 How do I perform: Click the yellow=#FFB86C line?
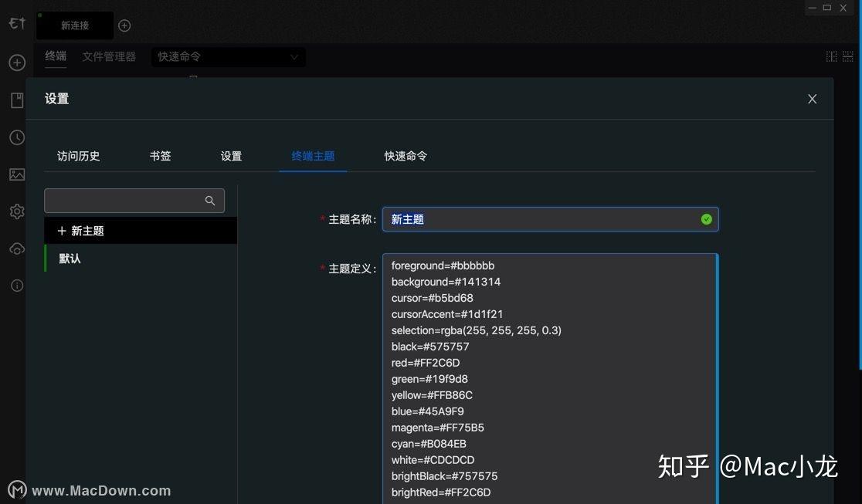[432, 395]
